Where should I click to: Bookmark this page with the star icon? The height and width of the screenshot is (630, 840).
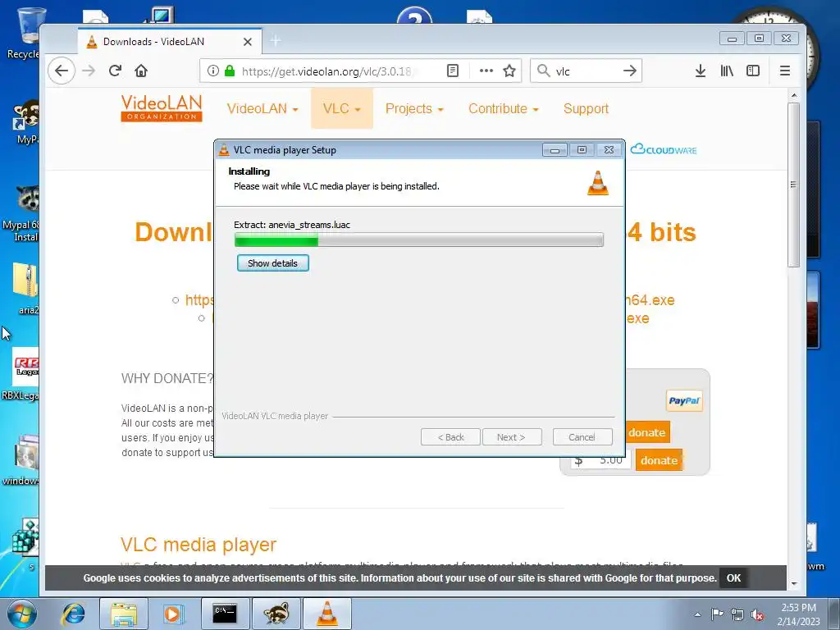click(x=509, y=71)
